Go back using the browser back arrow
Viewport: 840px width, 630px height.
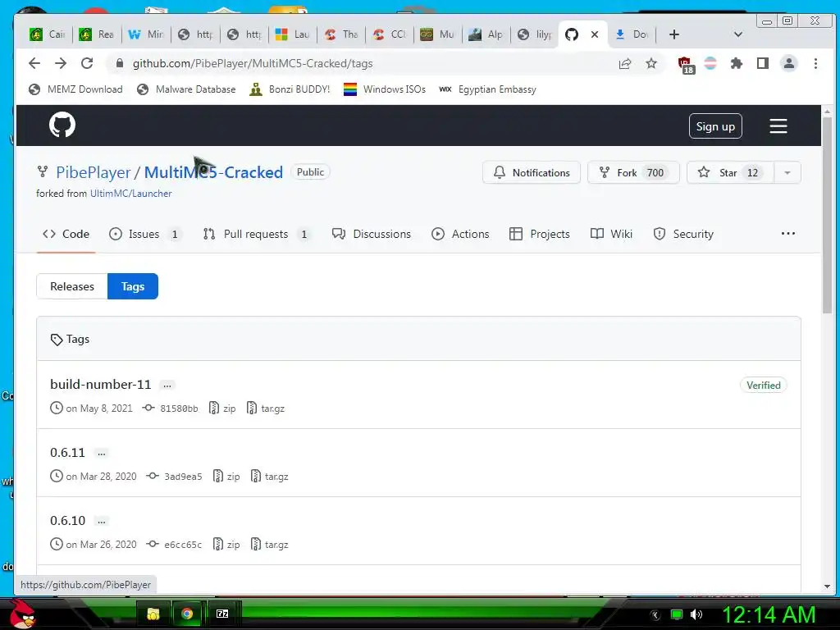click(x=34, y=63)
